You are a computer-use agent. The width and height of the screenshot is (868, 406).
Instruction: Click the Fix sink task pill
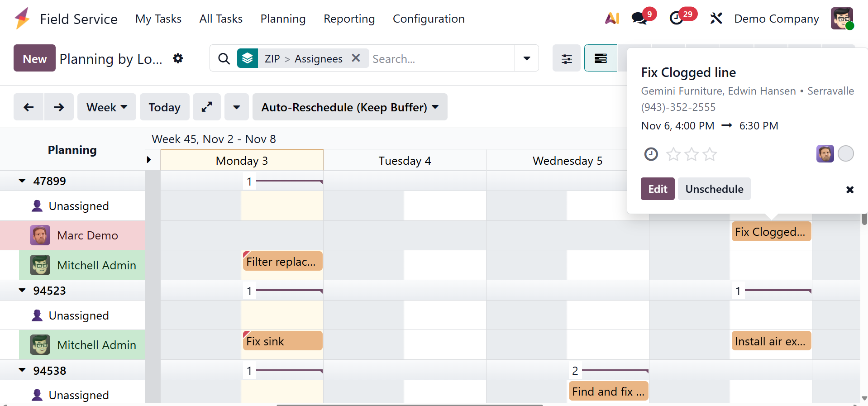tap(282, 341)
